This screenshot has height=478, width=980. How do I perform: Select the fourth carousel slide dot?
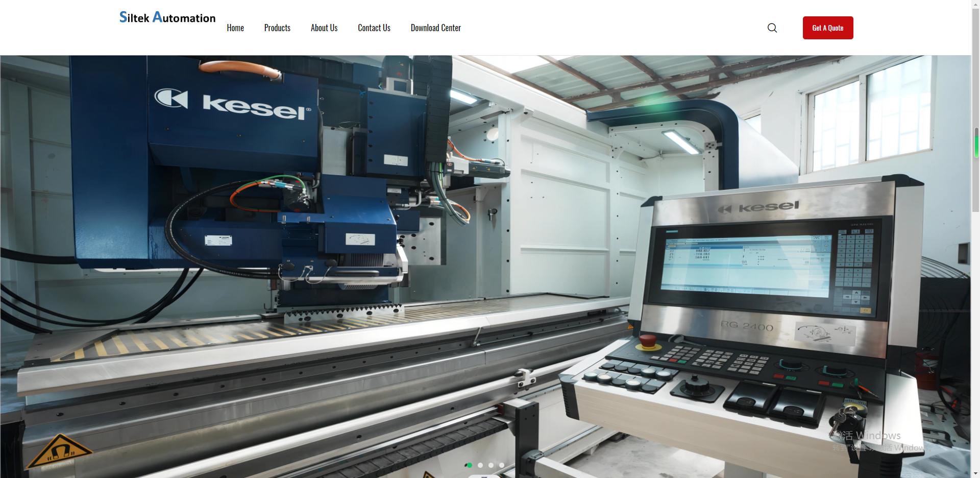tap(502, 465)
